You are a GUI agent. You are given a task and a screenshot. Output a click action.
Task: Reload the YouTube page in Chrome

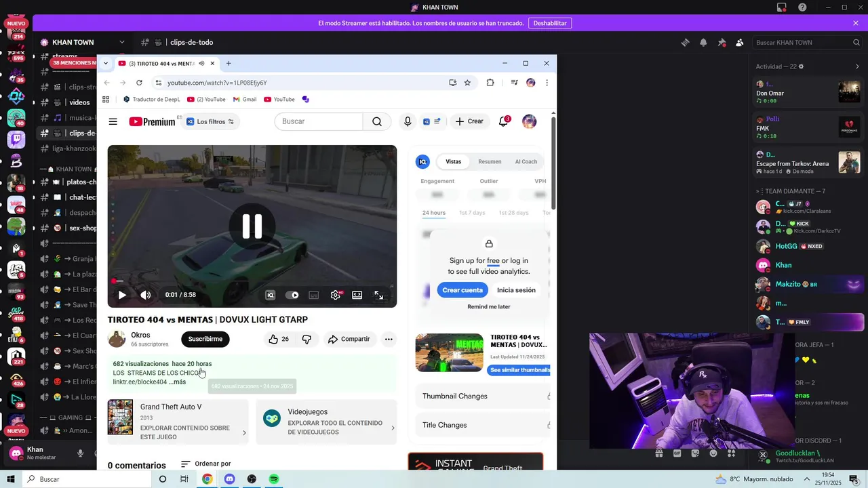coord(139,83)
